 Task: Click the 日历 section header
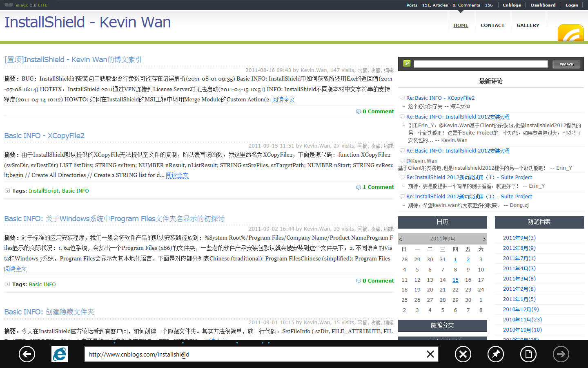pyautogui.click(x=443, y=222)
